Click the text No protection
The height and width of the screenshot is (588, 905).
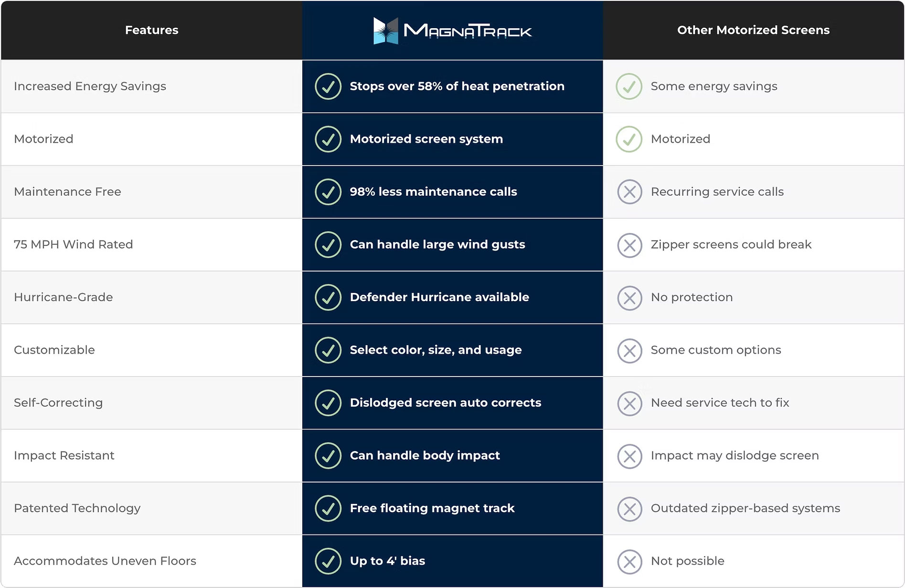pyautogui.click(x=692, y=297)
